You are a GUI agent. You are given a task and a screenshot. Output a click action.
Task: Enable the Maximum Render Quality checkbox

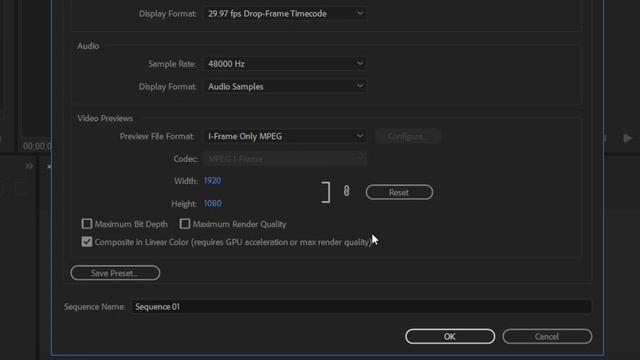point(184,224)
